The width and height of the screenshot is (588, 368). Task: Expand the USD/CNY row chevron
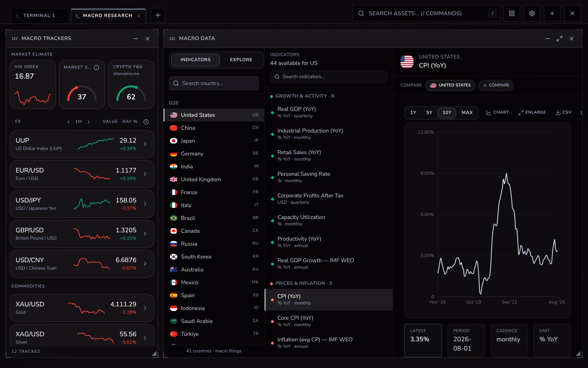point(145,264)
